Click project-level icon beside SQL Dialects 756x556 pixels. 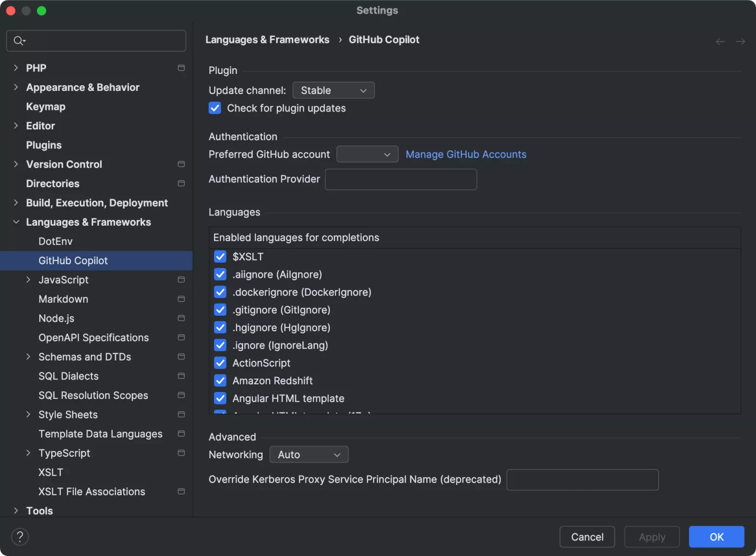click(181, 376)
